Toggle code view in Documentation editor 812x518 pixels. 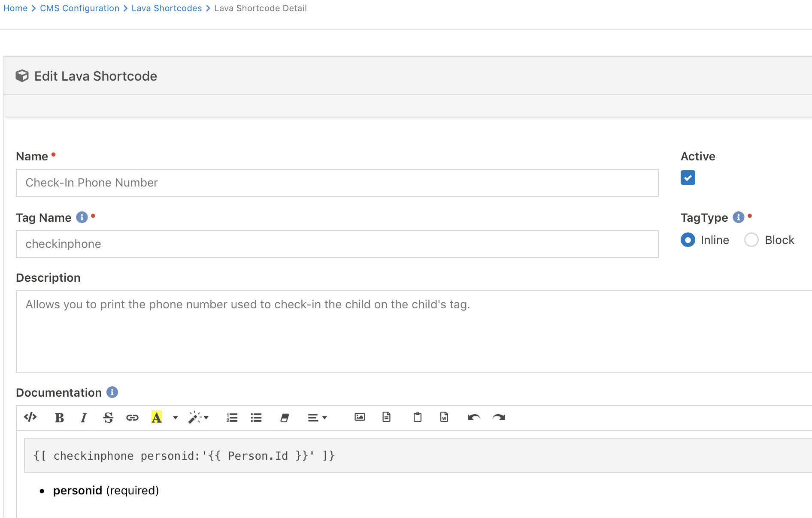pyautogui.click(x=30, y=417)
